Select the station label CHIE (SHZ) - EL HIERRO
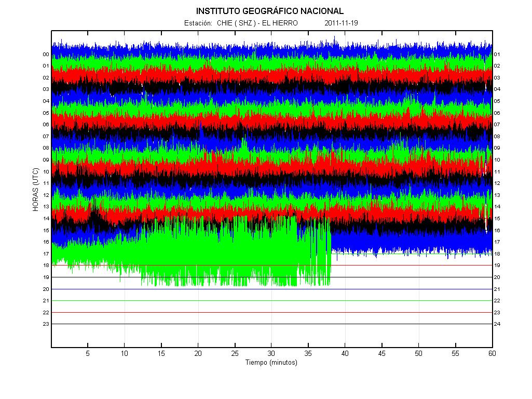The height and width of the screenshot is (399, 532). [x=257, y=23]
